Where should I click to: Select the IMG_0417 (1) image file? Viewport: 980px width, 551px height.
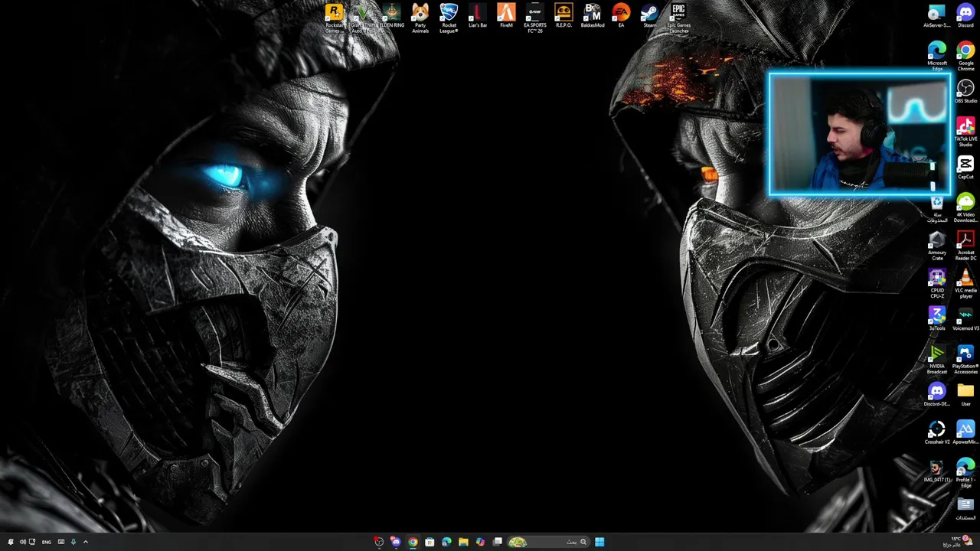pyautogui.click(x=937, y=471)
